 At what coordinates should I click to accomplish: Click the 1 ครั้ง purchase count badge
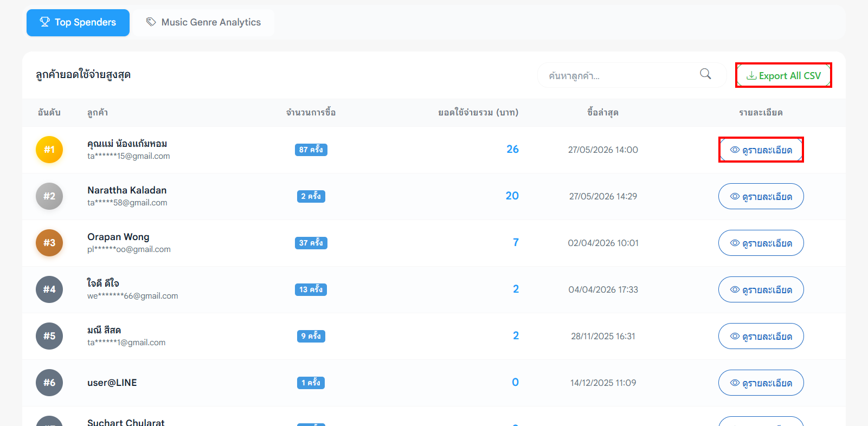click(x=311, y=383)
